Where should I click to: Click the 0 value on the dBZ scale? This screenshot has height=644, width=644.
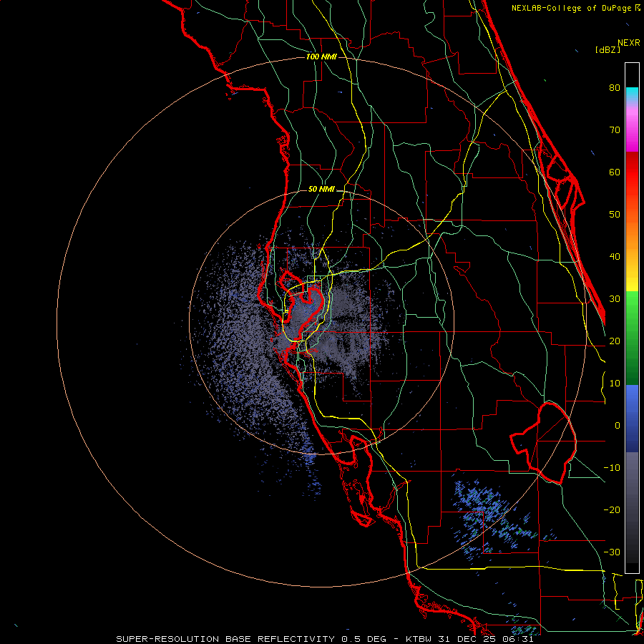(x=618, y=426)
